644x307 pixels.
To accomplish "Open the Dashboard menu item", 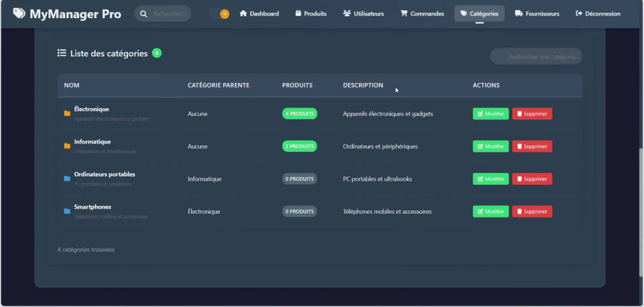I will pos(259,14).
